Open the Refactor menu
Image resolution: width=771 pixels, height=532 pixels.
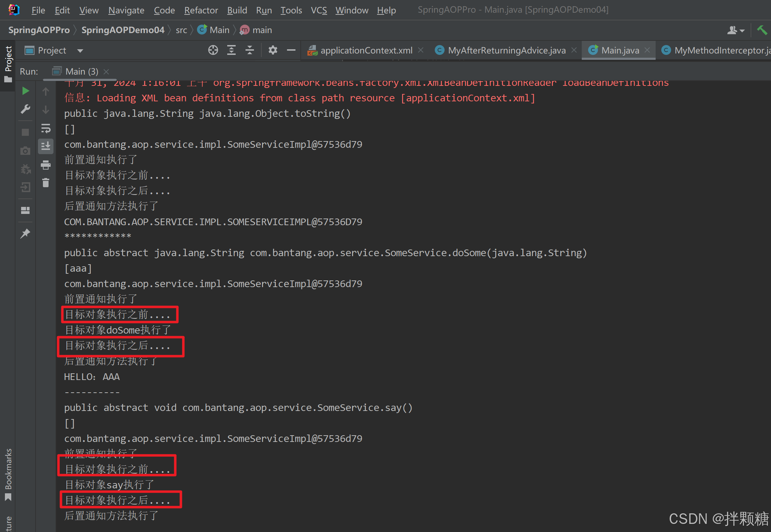click(x=201, y=10)
